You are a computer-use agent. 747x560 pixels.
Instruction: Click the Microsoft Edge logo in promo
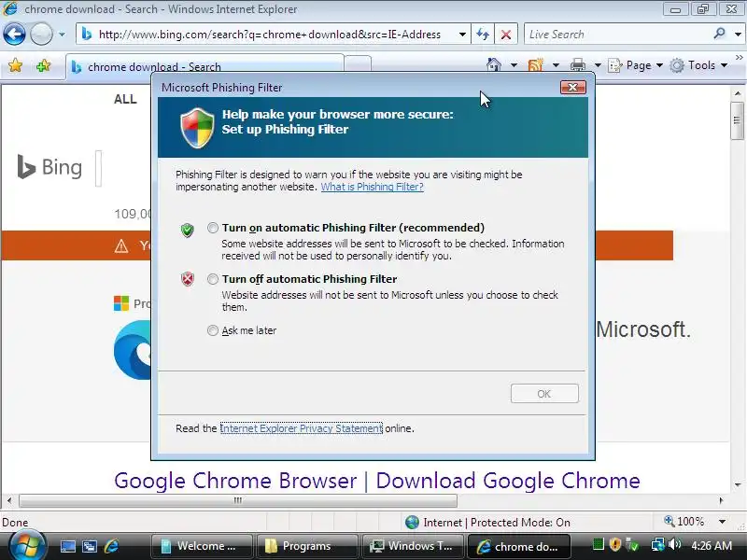pos(134,350)
